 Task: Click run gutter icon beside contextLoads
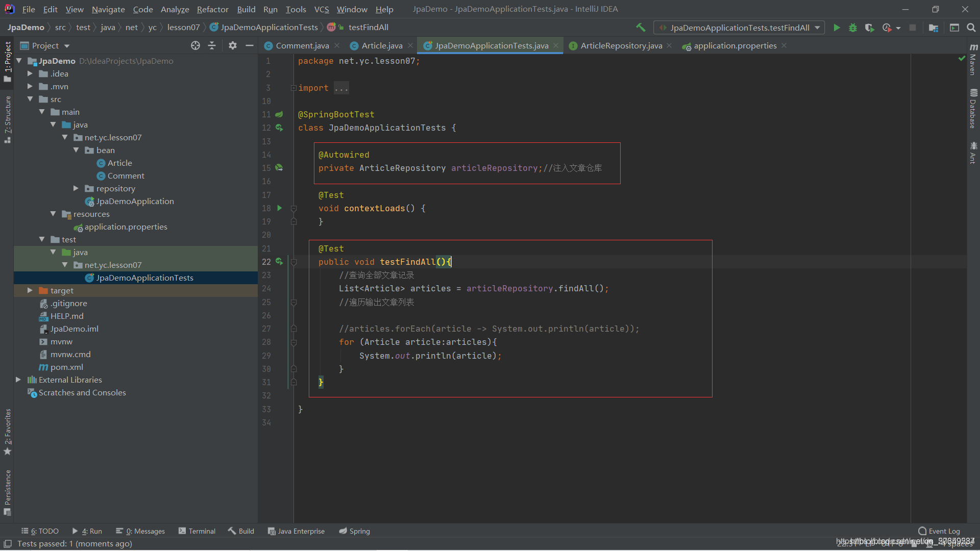279,208
